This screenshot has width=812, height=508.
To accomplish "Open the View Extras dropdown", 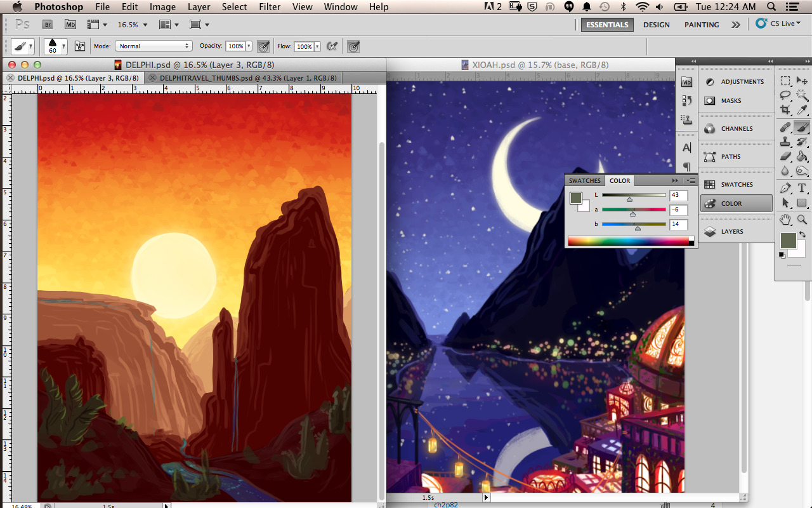I will point(96,25).
